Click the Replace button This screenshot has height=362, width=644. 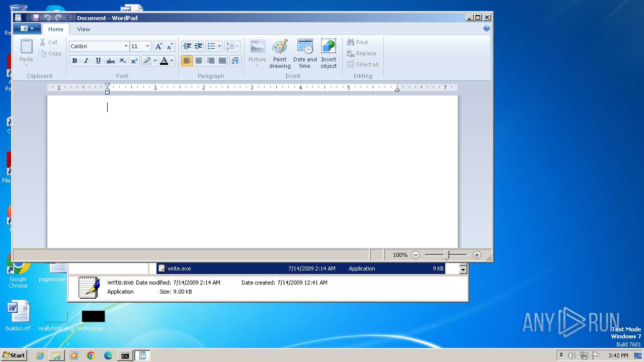(361, 53)
